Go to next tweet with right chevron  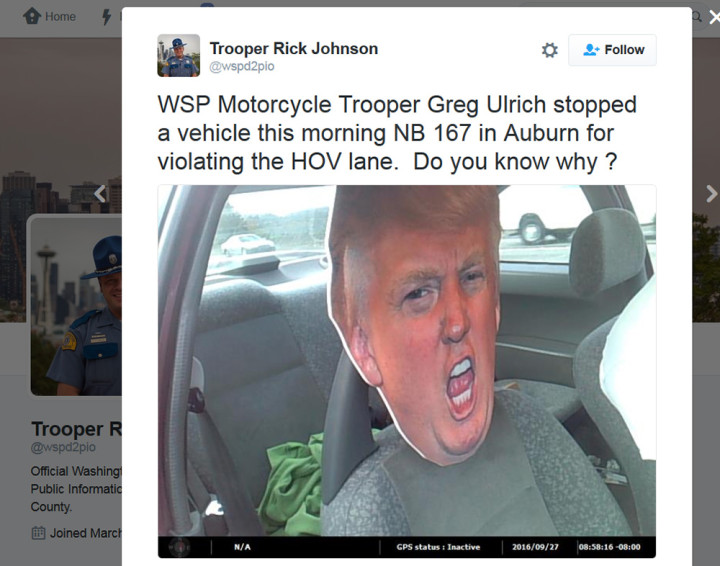[711, 194]
